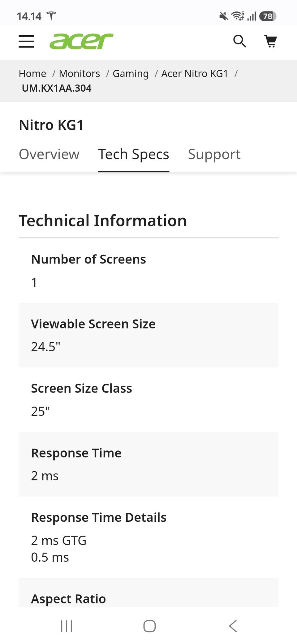Open the hamburger menu
Image resolution: width=297 pixels, height=644 pixels.
point(26,41)
